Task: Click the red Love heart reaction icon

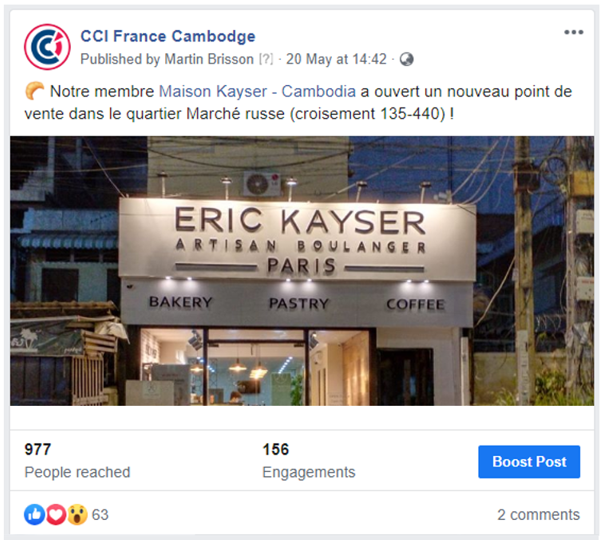Action: click(56, 514)
